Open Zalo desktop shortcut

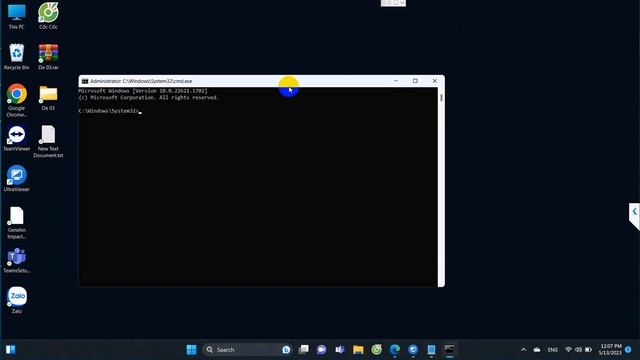(17, 300)
